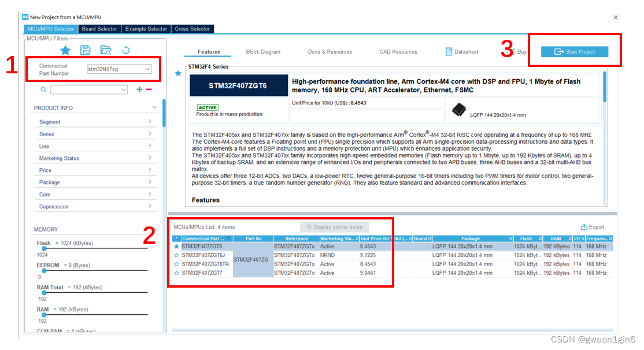The height and width of the screenshot is (350, 644).
Task: Click the green plus add filter icon
Action: (140, 90)
